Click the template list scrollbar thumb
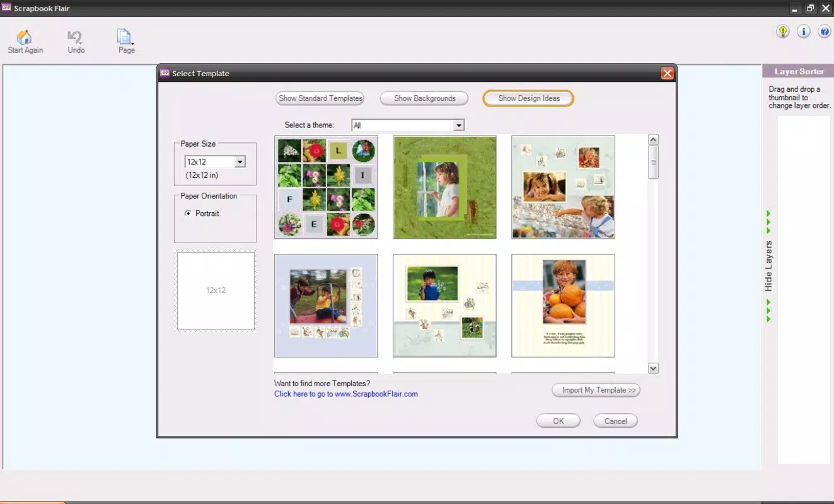The width and height of the screenshot is (834, 504). pyautogui.click(x=653, y=162)
